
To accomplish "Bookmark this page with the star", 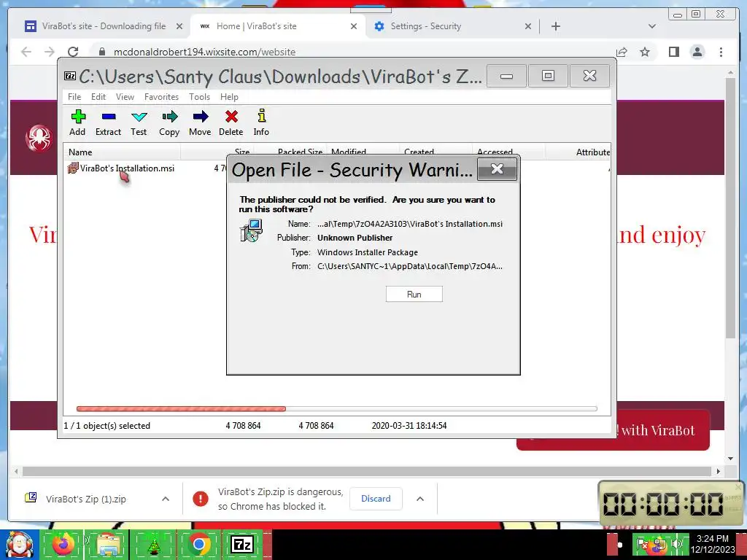I will coord(645,52).
